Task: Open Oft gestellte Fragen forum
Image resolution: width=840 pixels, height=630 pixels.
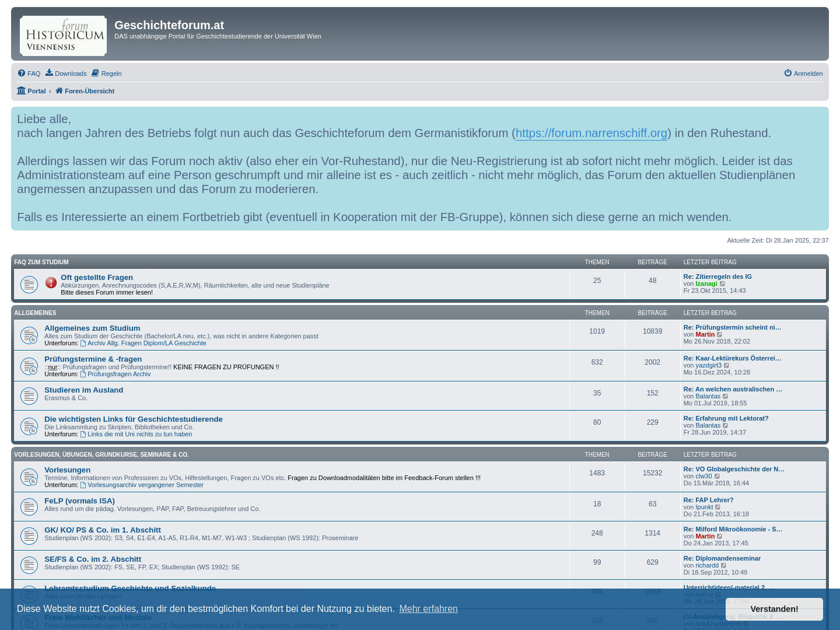Action: tap(97, 278)
